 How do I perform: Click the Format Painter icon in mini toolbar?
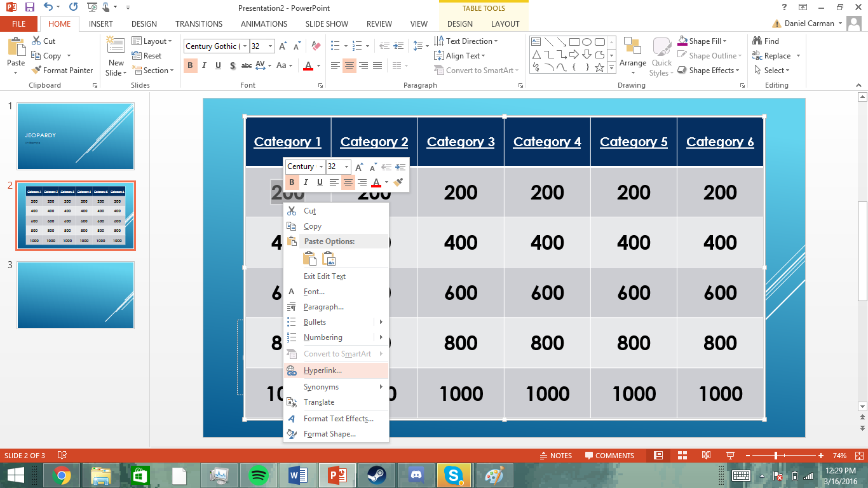coord(398,182)
